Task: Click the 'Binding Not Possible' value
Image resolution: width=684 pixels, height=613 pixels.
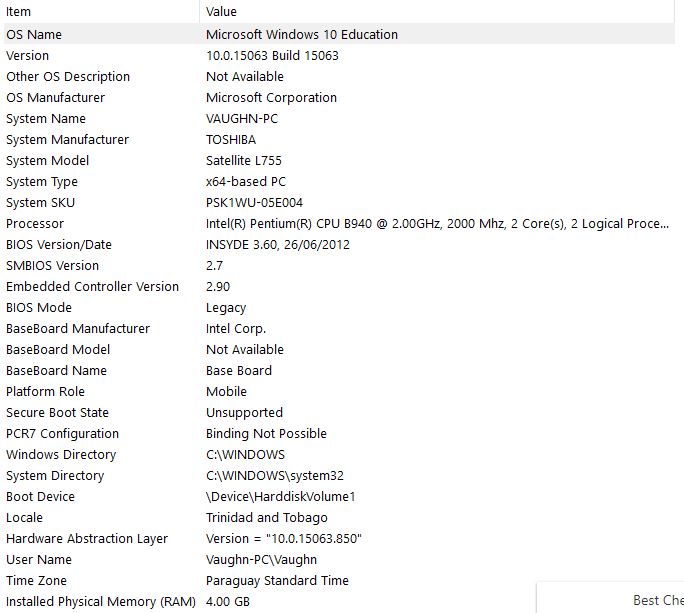Action: click(x=266, y=434)
